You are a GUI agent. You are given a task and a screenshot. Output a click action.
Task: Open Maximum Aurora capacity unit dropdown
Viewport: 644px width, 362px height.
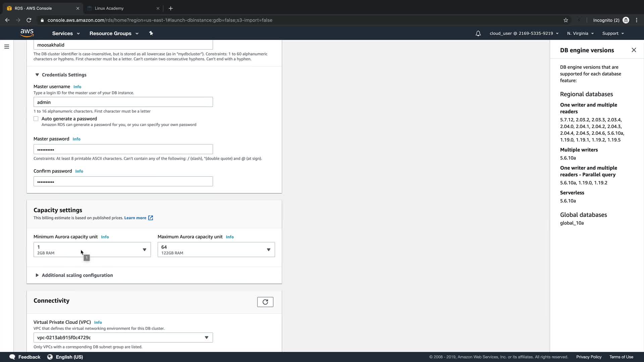(216, 250)
